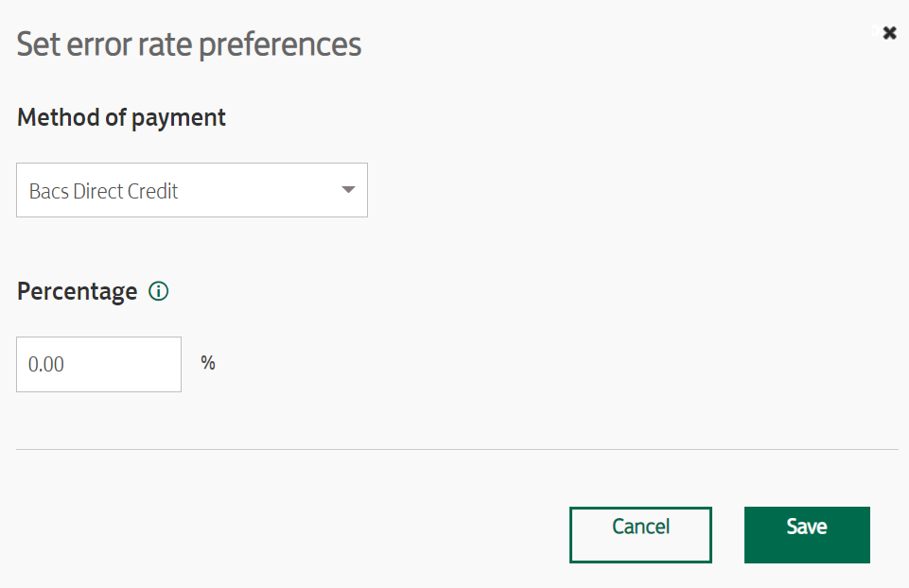Image resolution: width=909 pixels, height=588 pixels.
Task: Click the Method of payment label
Action: pos(121,118)
